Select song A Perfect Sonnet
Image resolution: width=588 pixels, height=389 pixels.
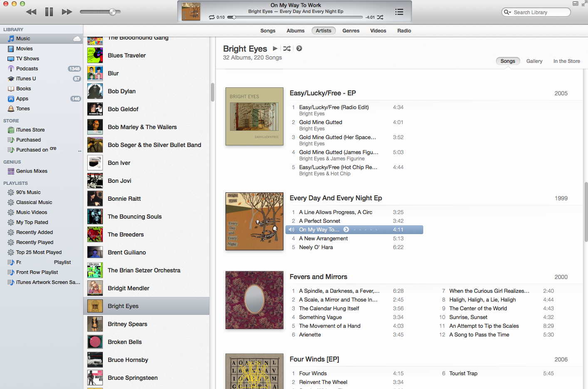319,221
